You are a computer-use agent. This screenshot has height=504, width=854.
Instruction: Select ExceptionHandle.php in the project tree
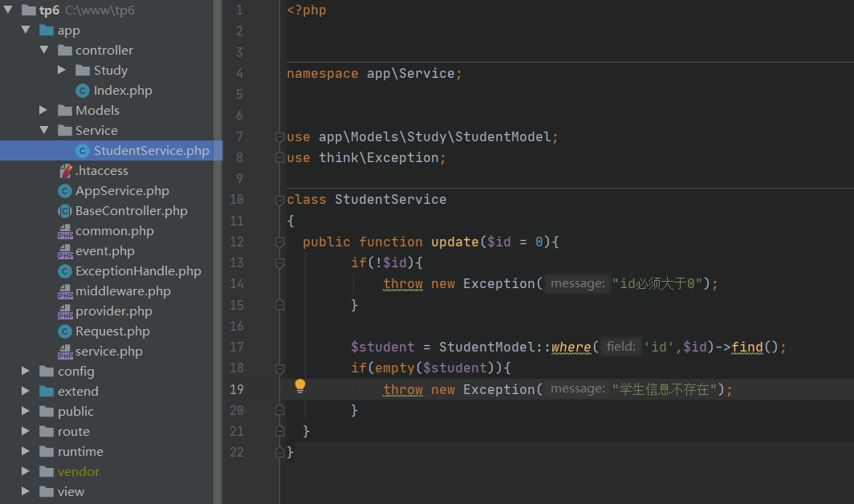pos(138,271)
